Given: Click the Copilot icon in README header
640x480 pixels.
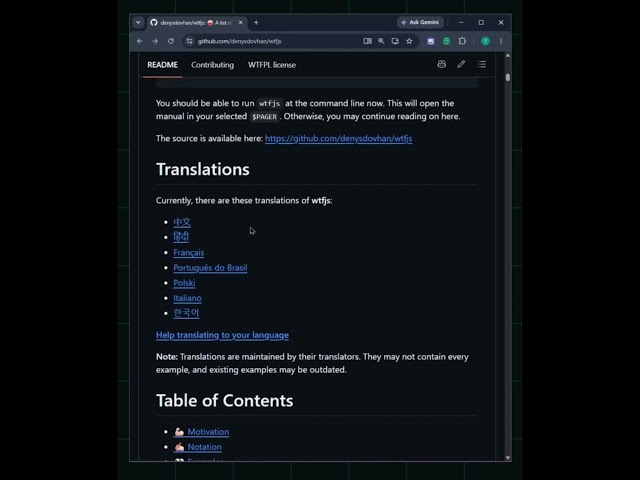Looking at the screenshot, I should pyautogui.click(x=441, y=64).
